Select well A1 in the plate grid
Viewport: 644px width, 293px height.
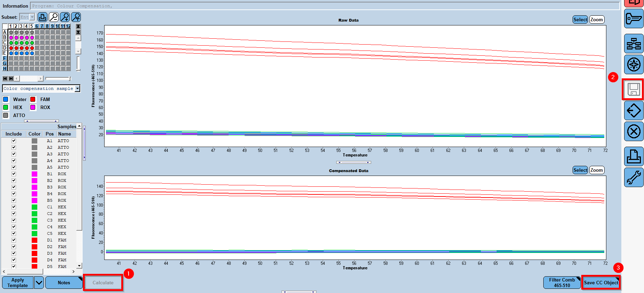[11, 32]
